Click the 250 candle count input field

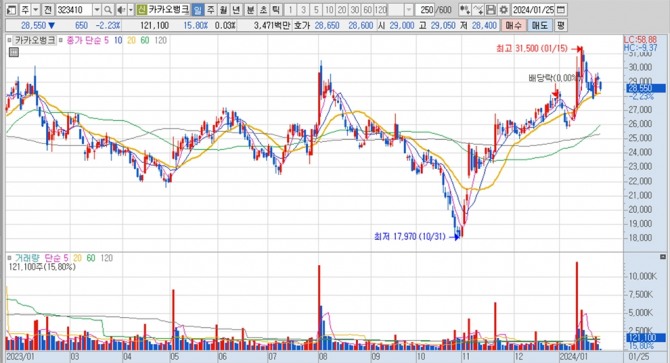click(x=425, y=9)
